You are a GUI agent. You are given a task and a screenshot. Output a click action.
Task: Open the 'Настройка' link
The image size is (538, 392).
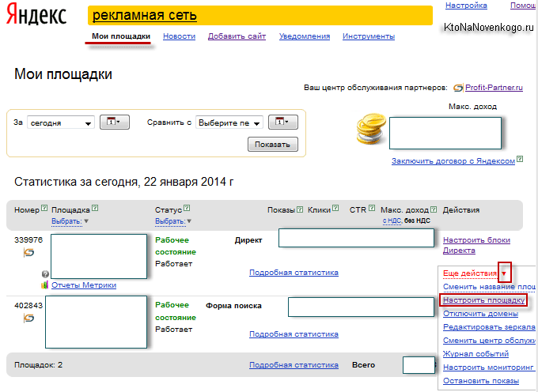click(466, 6)
